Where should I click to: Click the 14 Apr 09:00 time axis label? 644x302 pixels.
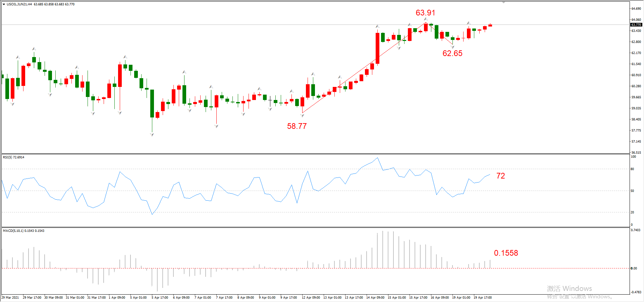pos(375,298)
